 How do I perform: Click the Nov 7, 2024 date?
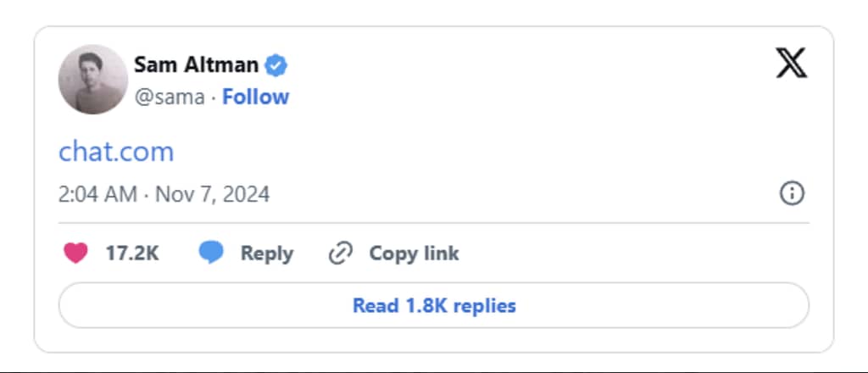pos(212,194)
